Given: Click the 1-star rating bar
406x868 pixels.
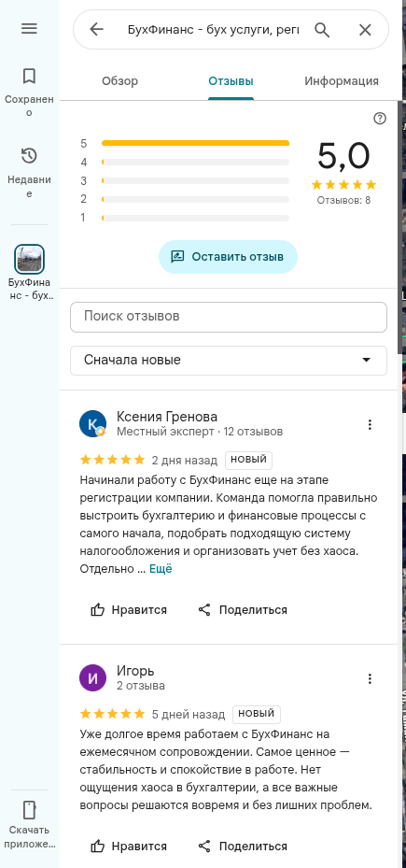Looking at the screenshot, I should 195,218.
